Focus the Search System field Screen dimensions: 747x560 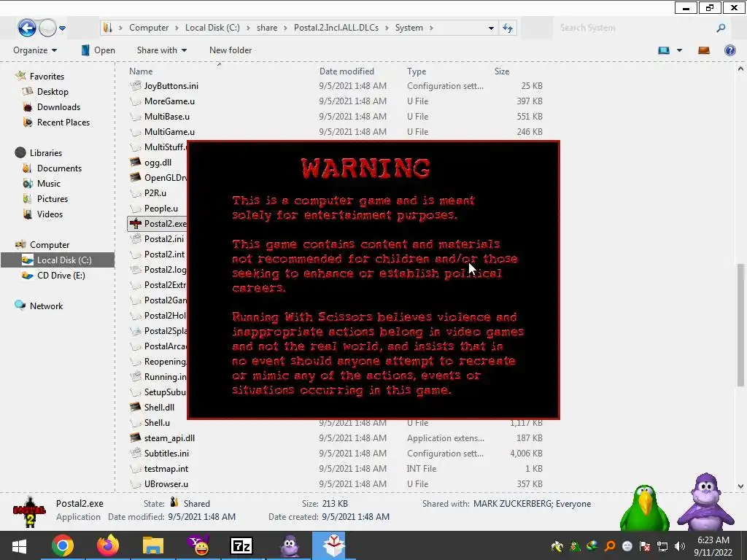pos(634,28)
